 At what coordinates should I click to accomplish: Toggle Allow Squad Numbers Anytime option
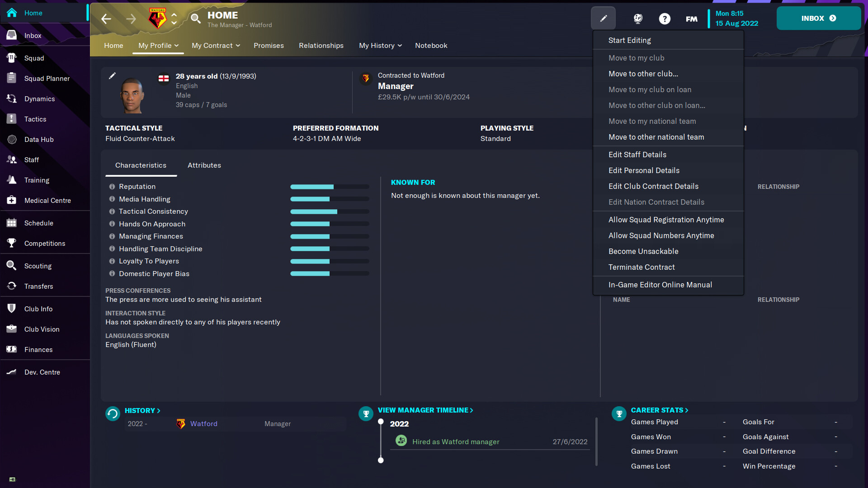tap(661, 235)
